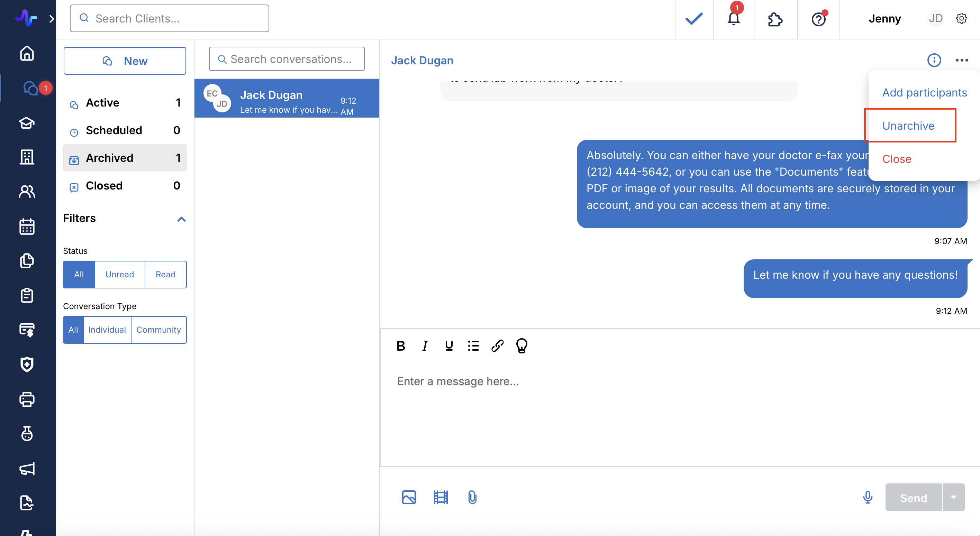Insert a video using film icon

pyautogui.click(x=441, y=497)
